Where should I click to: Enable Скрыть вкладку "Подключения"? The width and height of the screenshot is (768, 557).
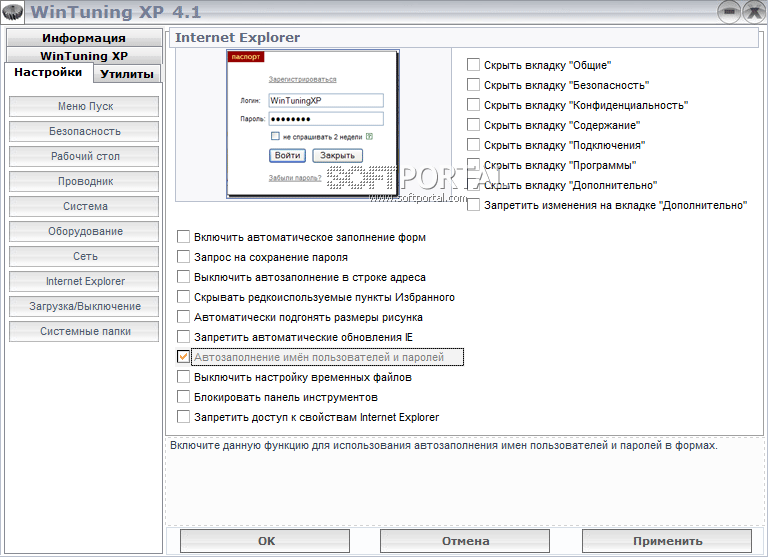point(473,145)
